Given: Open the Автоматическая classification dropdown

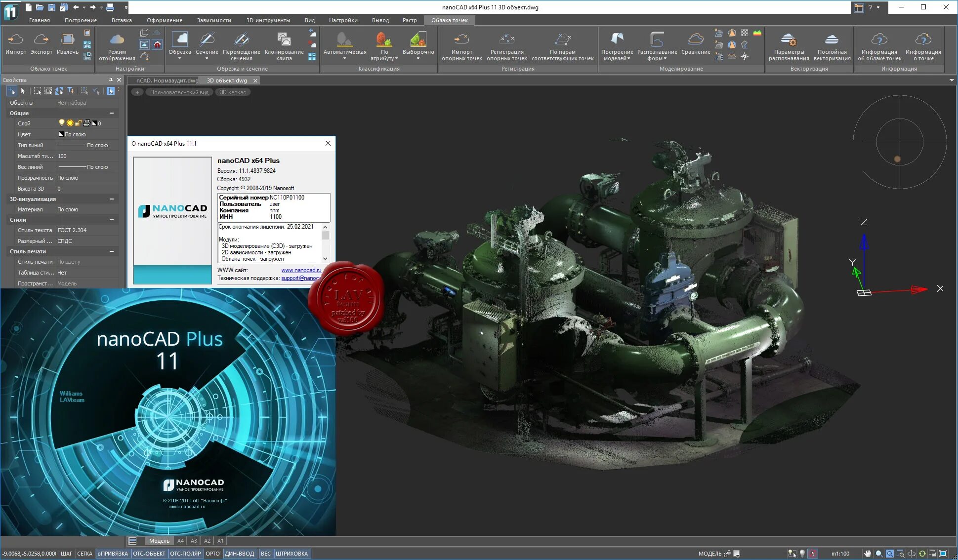Looking at the screenshot, I should [x=345, y=59].
